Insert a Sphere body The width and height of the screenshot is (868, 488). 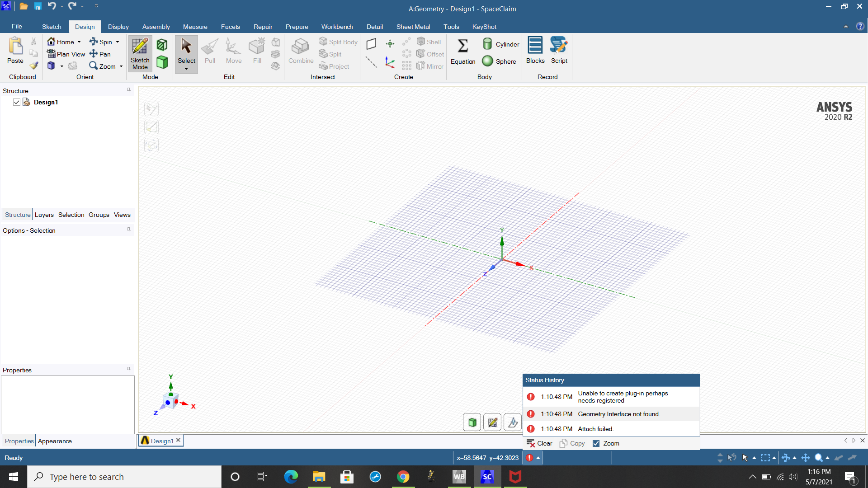pos(499,61)
